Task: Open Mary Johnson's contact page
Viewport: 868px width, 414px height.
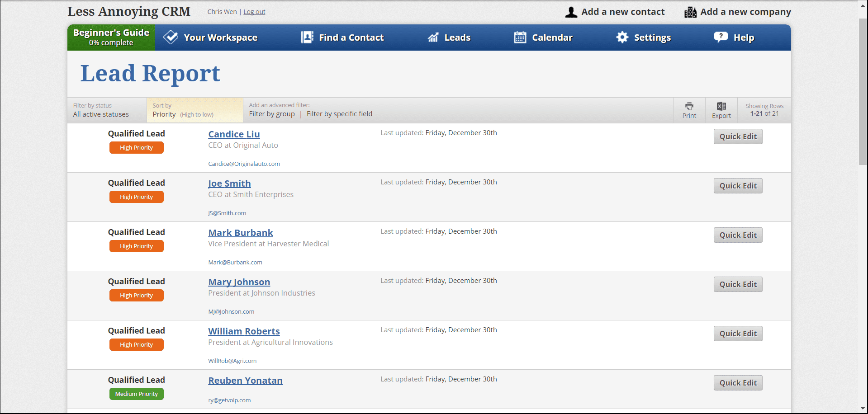Action: 239,282
